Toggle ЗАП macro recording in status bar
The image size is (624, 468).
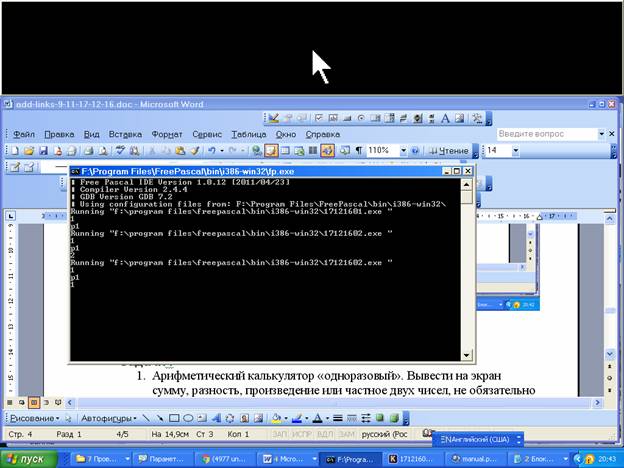tap(279, 434)
